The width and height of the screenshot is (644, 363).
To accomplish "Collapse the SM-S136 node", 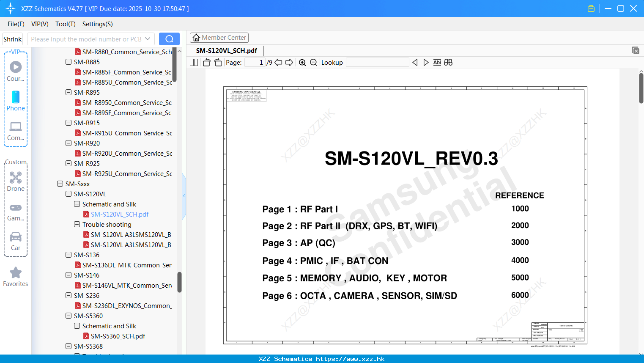I will pos(69,255).
